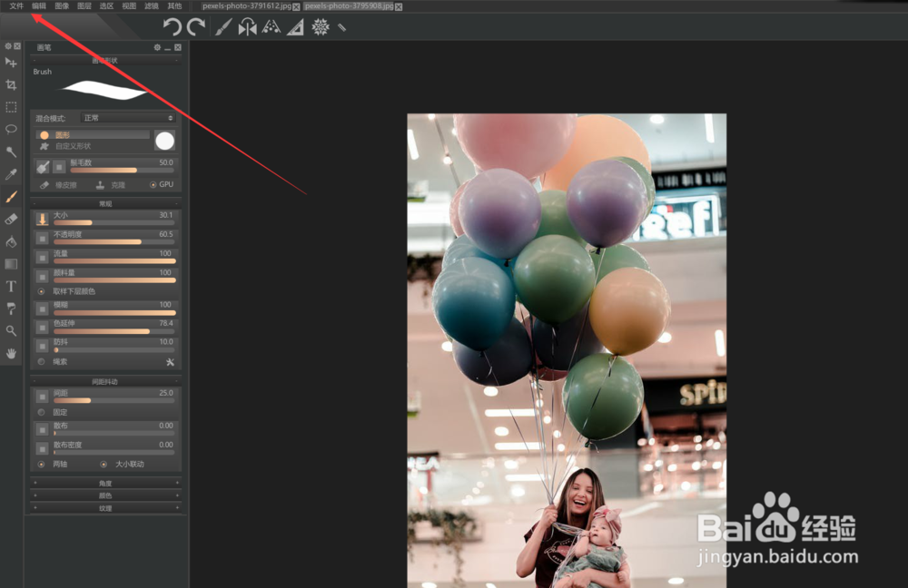
Task: Adjust the 色延伸 slider
Action: click(114, 331)
